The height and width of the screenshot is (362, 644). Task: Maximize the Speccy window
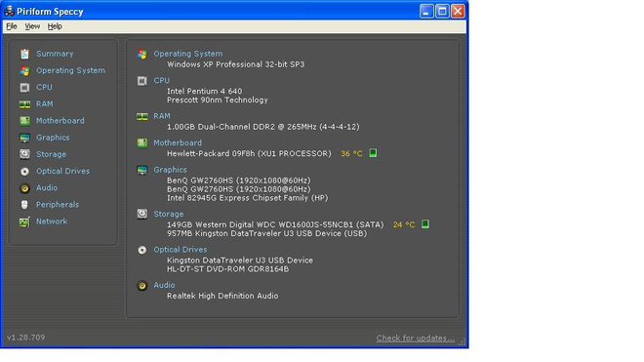coord(442,11)
